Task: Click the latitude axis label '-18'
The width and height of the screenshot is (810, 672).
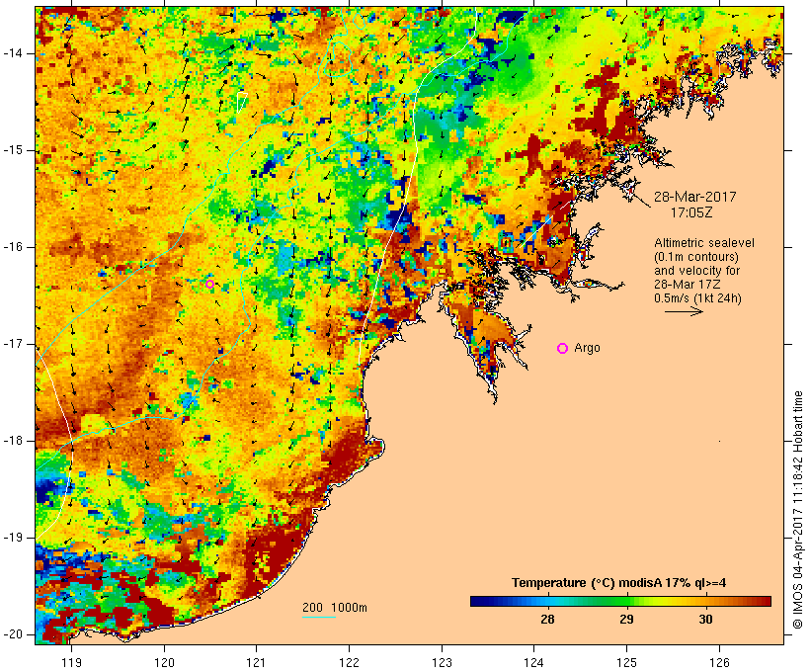Action: (x=14, y=441)
